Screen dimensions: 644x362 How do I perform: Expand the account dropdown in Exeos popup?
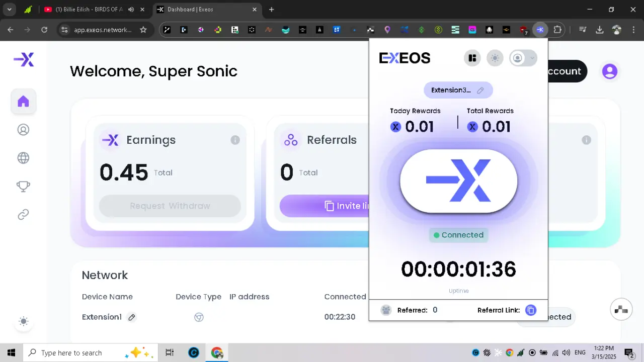(523, 58)
